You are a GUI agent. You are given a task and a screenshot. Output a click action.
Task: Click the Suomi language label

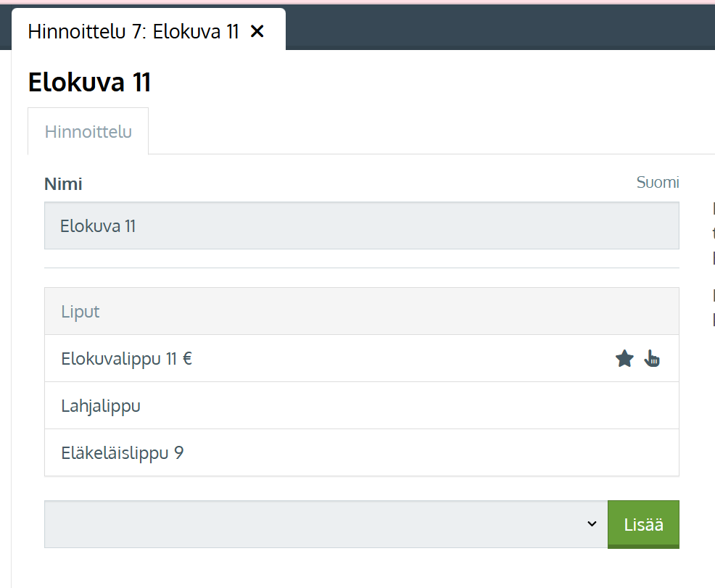(x=658, y=182)
